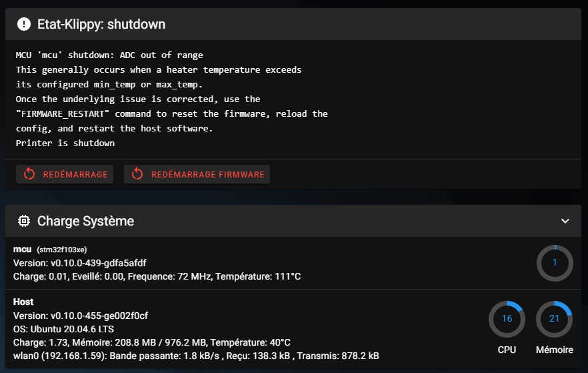The image size is (588, 373).
Task: Click the "Printer is shutdown" message line
Action: tap(65, 143)
